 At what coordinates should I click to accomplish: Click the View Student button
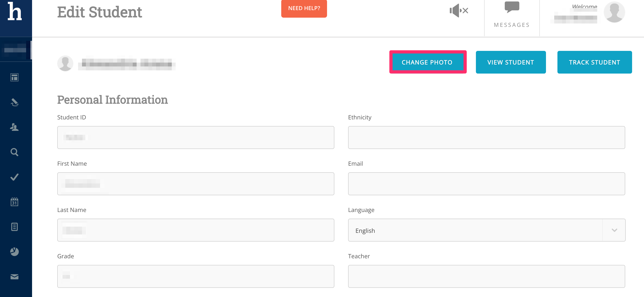(x=510, y=62)
